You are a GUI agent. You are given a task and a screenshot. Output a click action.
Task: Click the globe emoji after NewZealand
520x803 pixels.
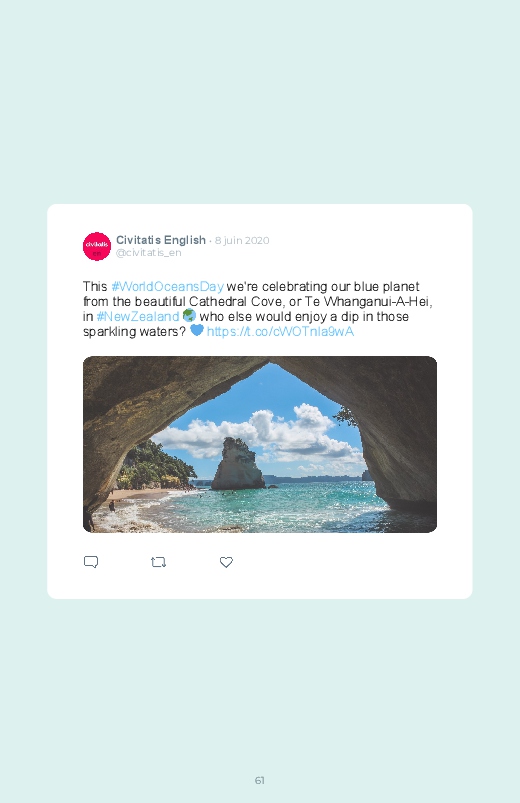(189, 315)
